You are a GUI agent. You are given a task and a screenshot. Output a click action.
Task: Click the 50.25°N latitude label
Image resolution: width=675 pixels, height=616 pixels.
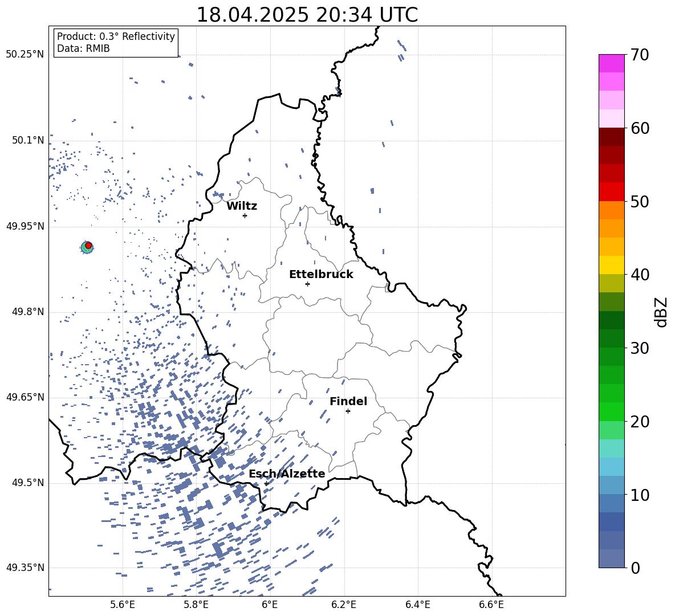click(x=25, y=55)
